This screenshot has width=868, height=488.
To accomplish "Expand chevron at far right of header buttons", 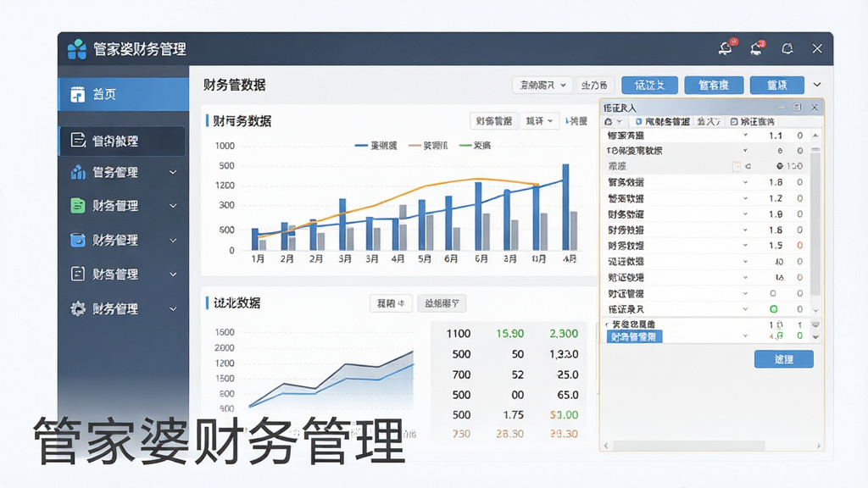I will click(817, 85).
